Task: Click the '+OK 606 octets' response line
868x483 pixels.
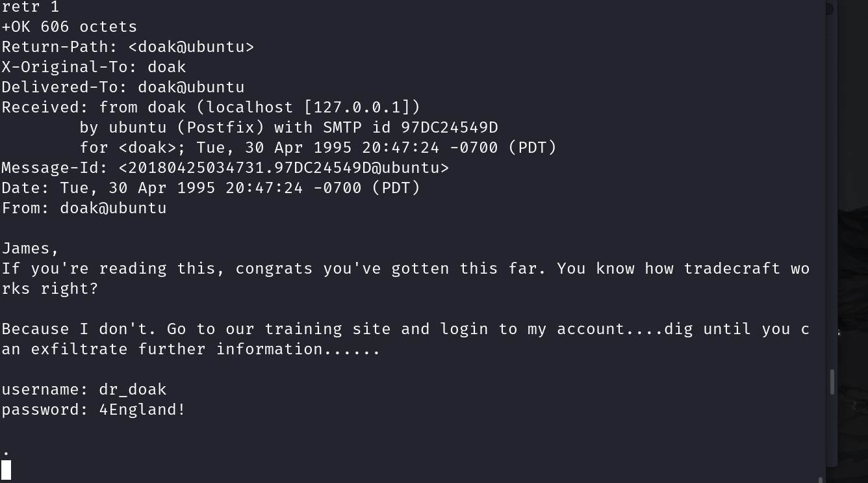Action: tap(70, 27)
